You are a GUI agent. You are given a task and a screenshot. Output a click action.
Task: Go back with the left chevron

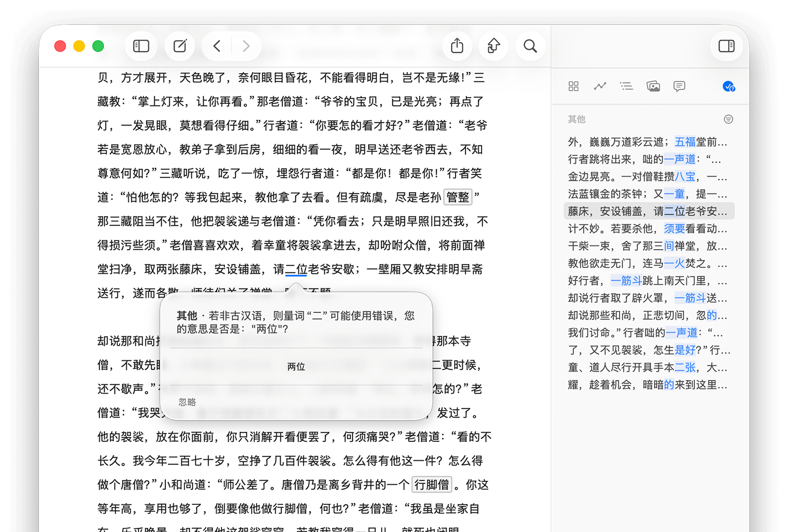coord(217,46)
